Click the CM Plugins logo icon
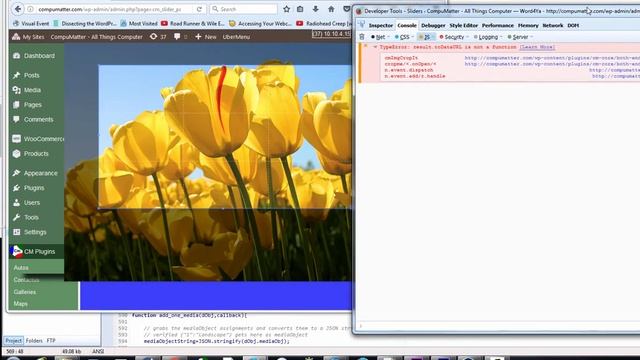The image size is (640, 360). [x=17, y=251]
